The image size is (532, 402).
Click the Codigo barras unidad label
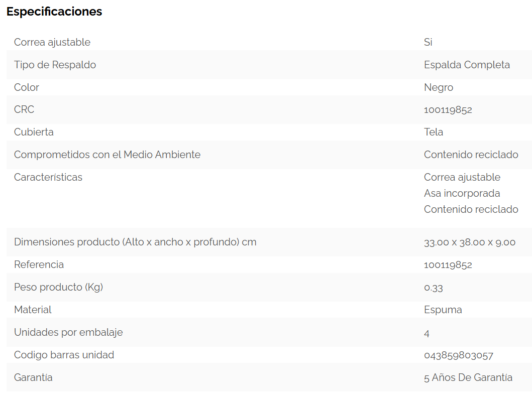pyautogui.click(x=64, y=355)
